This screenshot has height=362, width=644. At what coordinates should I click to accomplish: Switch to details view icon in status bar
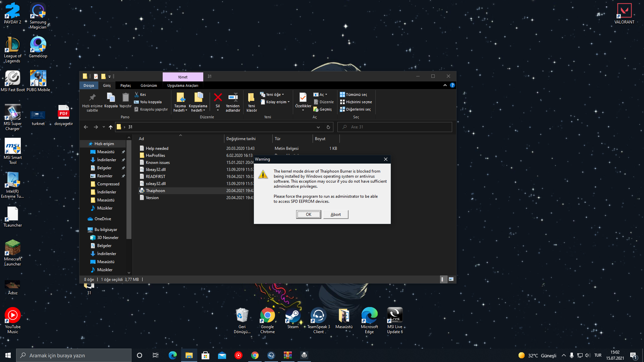click(x=443, y=279)
